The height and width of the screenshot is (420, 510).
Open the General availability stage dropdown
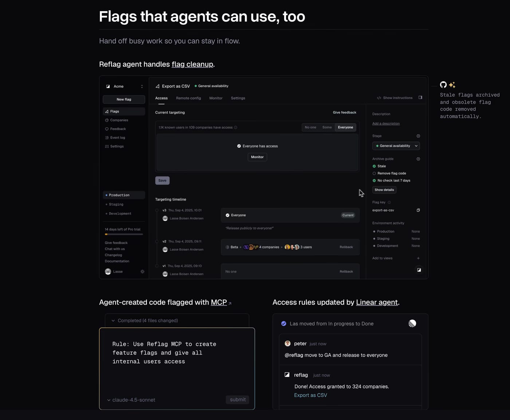[396, 146]
